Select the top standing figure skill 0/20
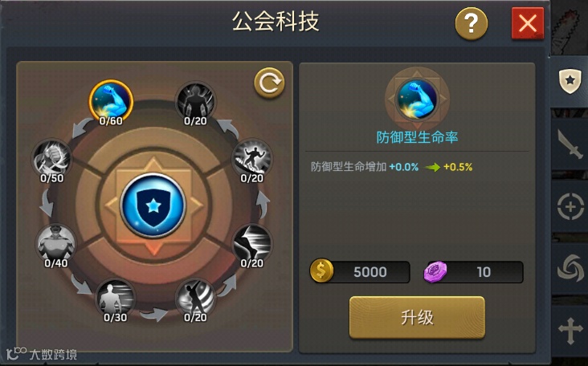 coord(195,101)
